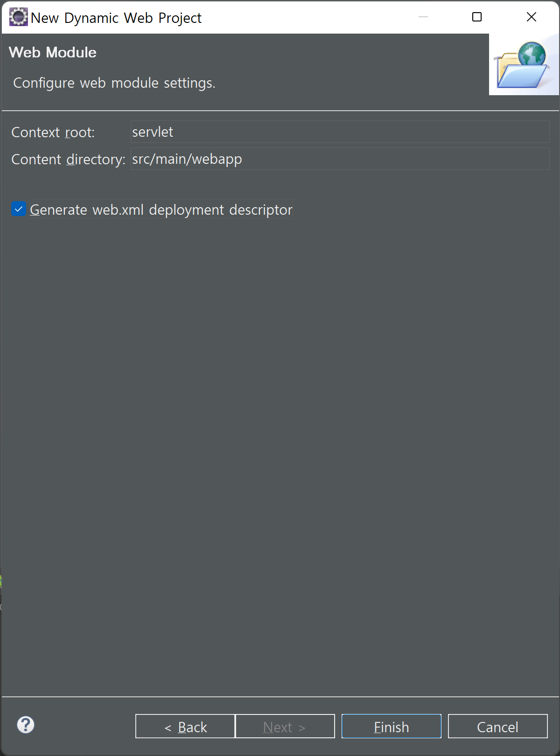560x756 pixels.
Task: Close the dialog with the X icon
Action: click(531, 17)
